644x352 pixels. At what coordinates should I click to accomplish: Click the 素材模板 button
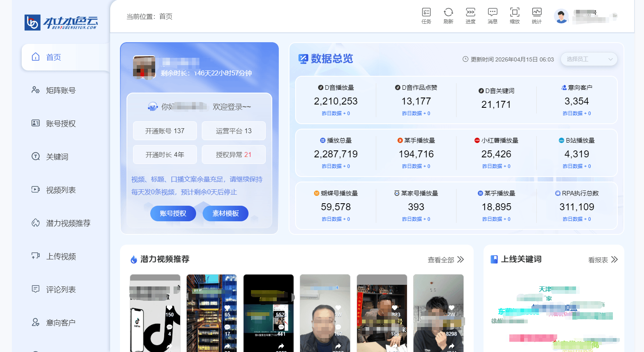[225, 213]
